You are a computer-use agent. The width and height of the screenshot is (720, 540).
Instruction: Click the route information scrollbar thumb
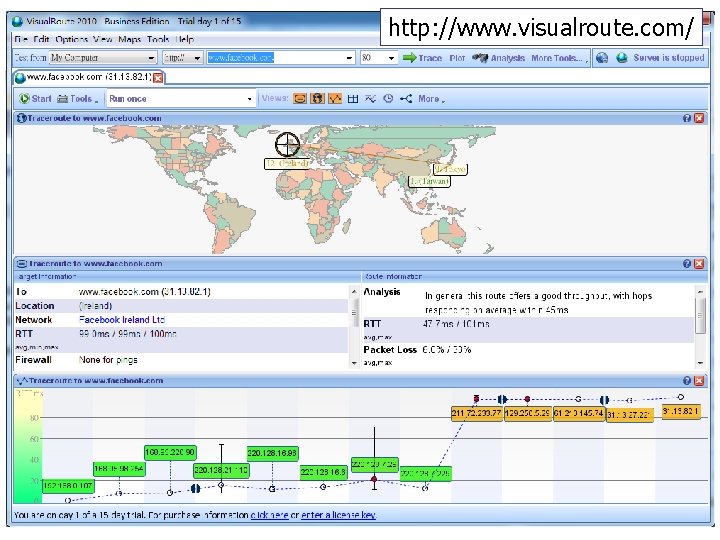coord(700,315)
